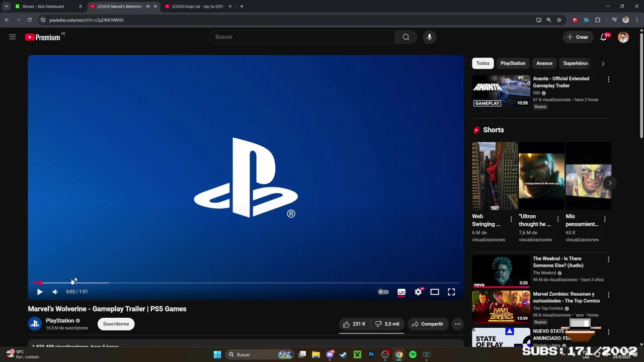Open Spotify from taskbar
644x362 pixels.
click(413, 354)
